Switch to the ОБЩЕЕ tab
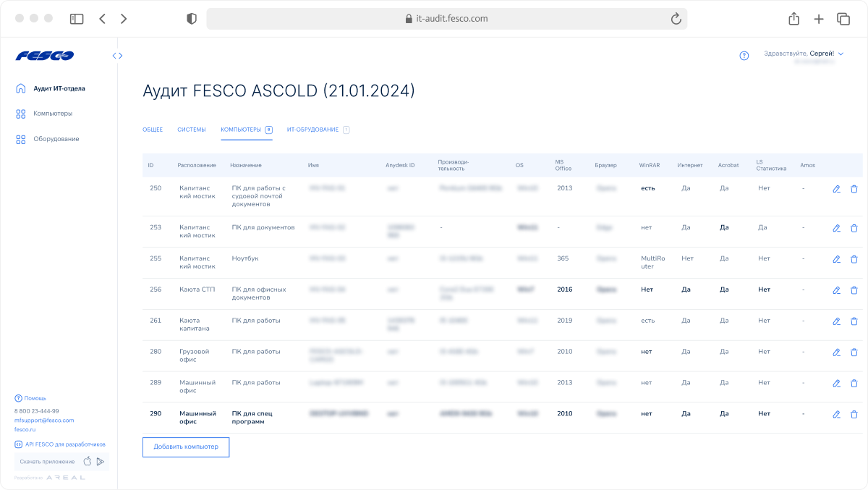868x490 pixels. click(153, 130)
